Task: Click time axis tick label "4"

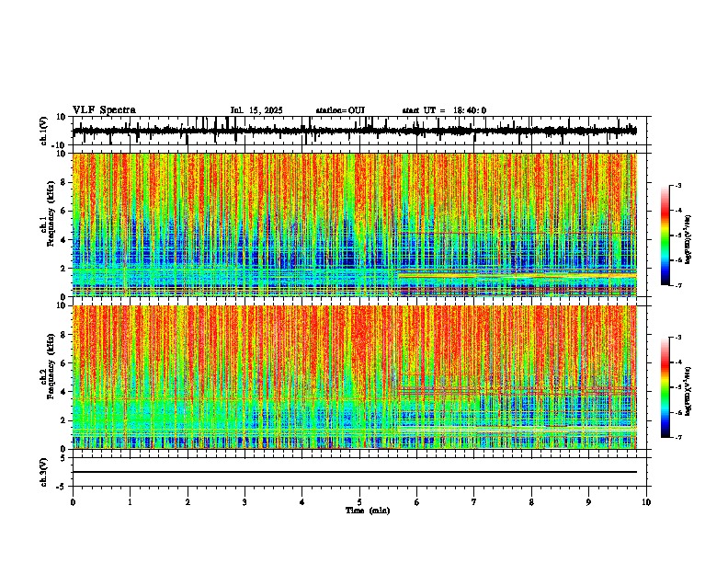Action: pyautogui.click(x=302, y=502)
